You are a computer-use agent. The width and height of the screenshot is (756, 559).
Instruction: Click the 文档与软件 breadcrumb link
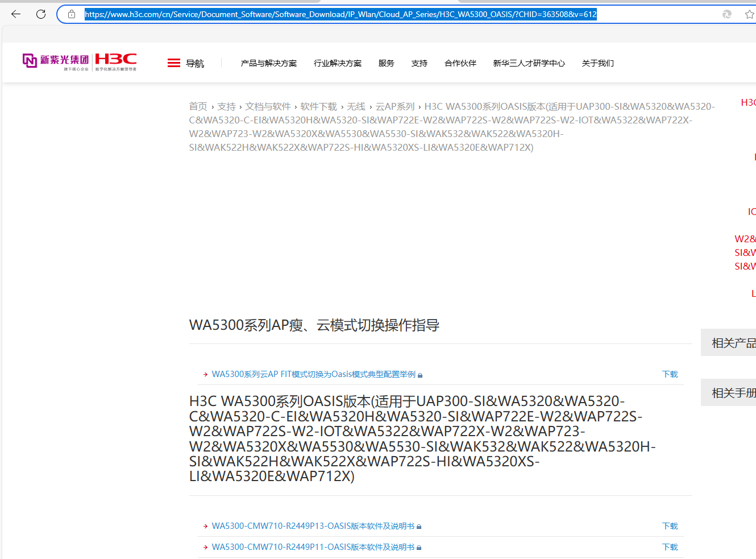point(268,106)
